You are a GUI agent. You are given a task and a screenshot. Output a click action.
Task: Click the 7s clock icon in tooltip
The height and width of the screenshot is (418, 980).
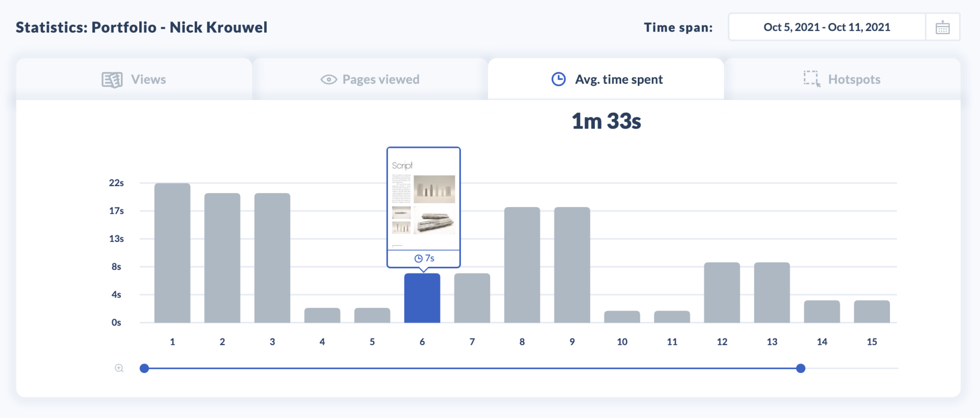click(x=418, y=259)
